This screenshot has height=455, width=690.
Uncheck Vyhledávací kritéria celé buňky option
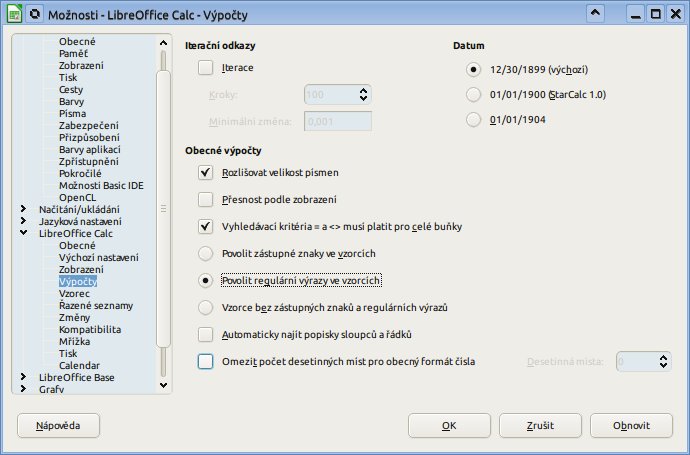(206, 227)
